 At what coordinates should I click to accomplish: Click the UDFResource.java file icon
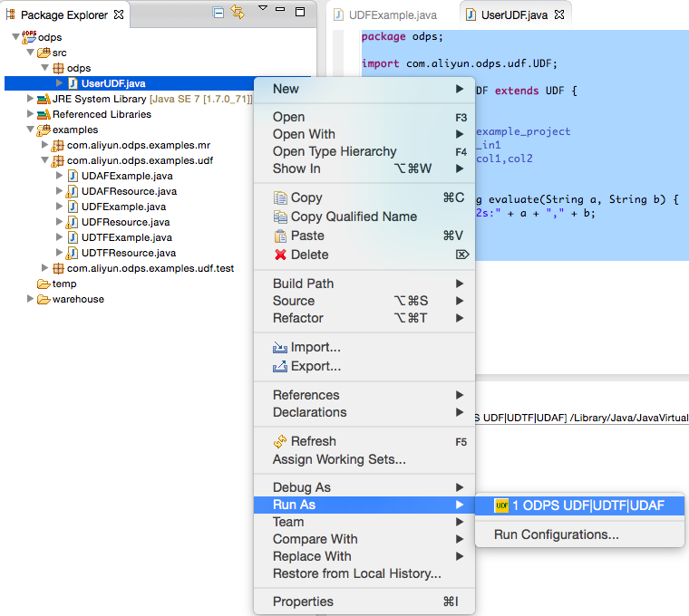[72, 222]
